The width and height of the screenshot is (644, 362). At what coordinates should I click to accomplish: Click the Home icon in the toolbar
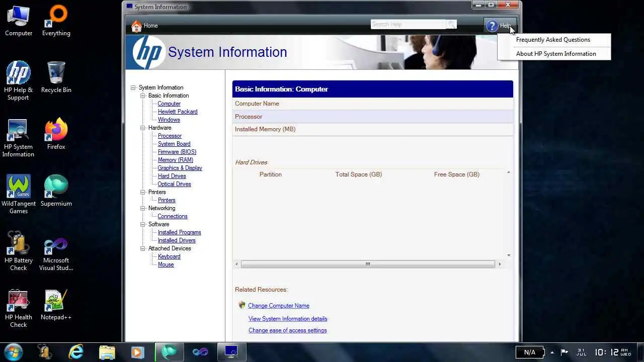coord(136,26)
